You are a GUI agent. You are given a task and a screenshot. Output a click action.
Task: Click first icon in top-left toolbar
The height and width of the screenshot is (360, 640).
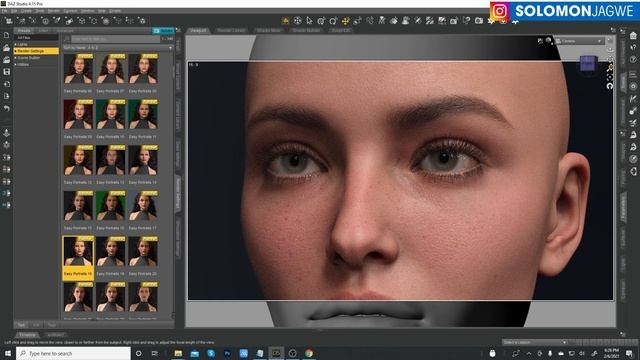point(8,20)
